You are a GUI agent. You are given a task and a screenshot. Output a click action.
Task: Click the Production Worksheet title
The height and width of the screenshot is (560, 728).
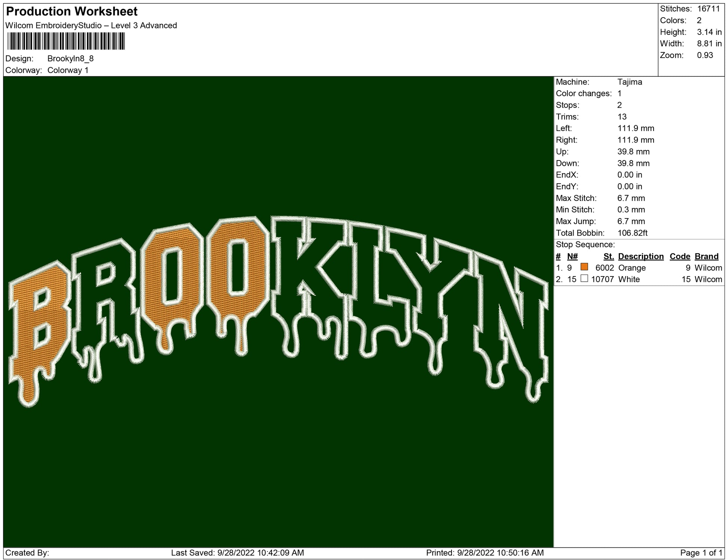(x=72, y=11)
